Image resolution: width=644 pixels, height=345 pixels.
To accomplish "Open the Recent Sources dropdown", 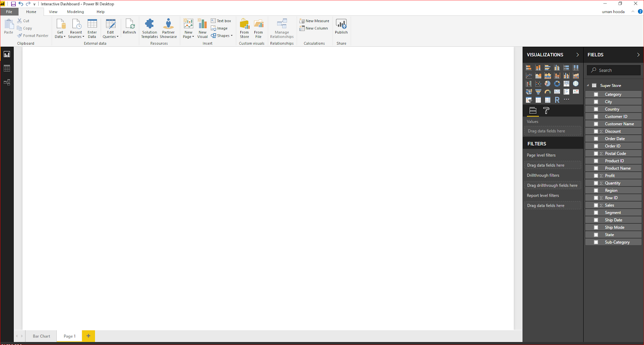I will [76, 29].
